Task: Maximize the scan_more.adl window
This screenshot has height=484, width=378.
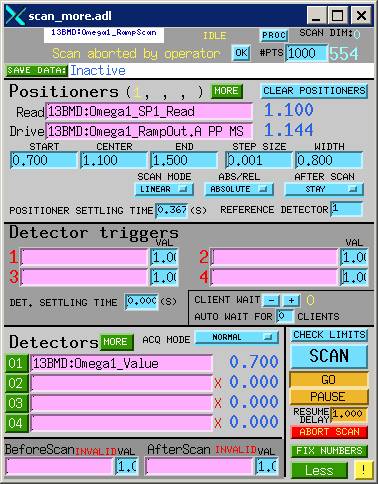Action: coord(337,15)
